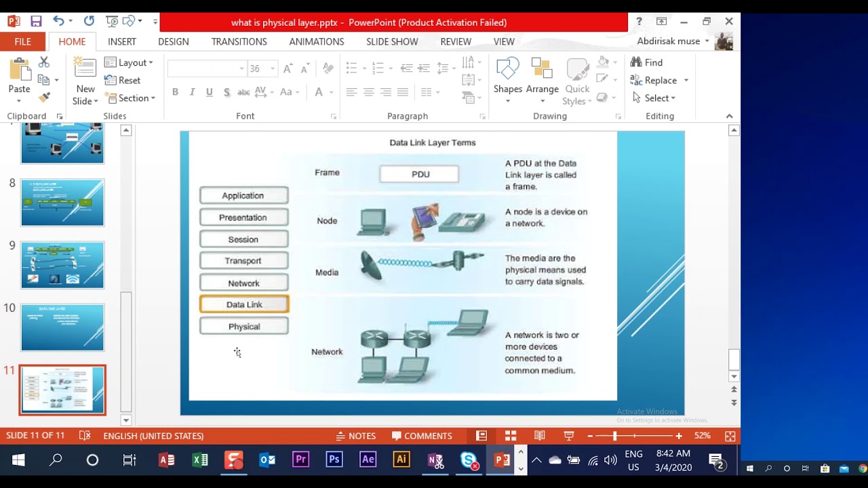Click the COMMENTS button in status bar
The height and width of the screenshot is (488, 868).
[x=422, y=436]
